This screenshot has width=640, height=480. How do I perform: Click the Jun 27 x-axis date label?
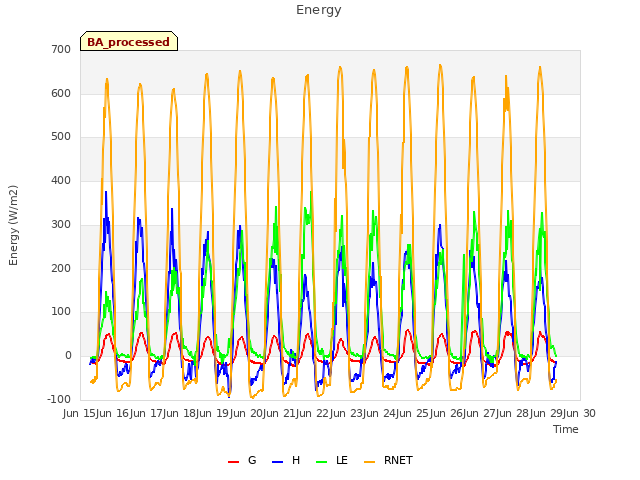[478, 413]
